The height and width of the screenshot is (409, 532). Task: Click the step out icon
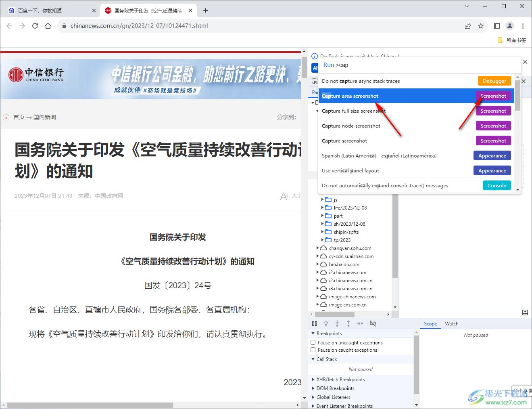tap(348, 323)
